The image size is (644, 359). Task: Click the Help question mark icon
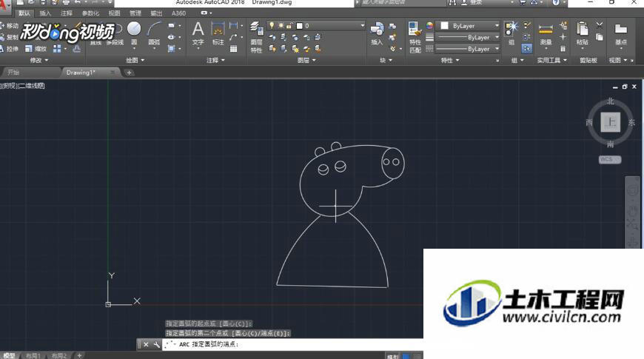pyautogui.click(x=556, y=2)
